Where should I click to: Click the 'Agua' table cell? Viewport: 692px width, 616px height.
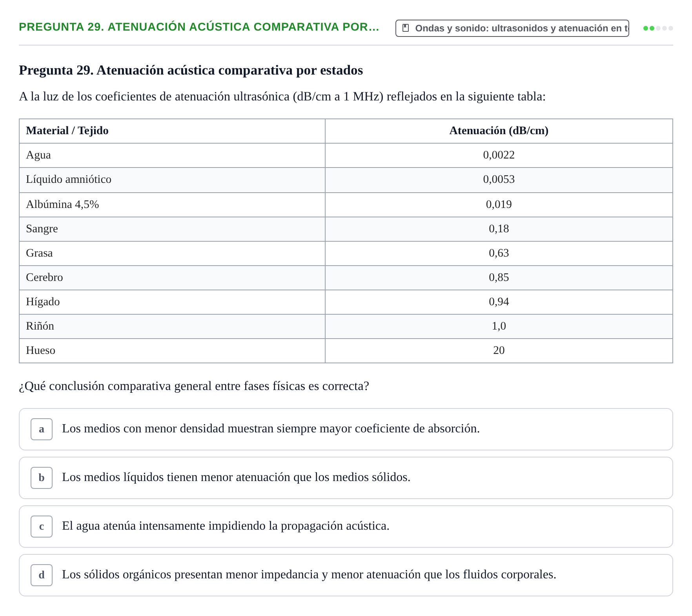click(x=172, y=155)
